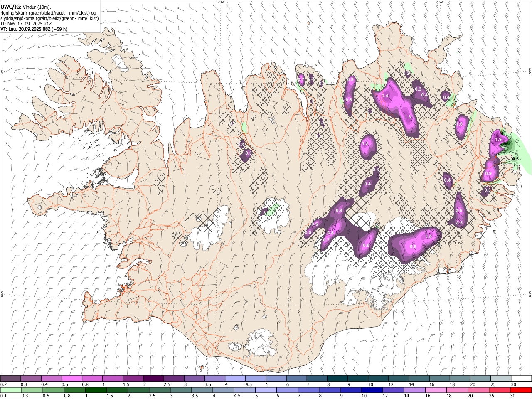Image resolution: width=532 pixels, height=399 pixels.
Task: Click the "0.2" tick on the purple scale
Action: pyautogui.click(x=4, y=384)
